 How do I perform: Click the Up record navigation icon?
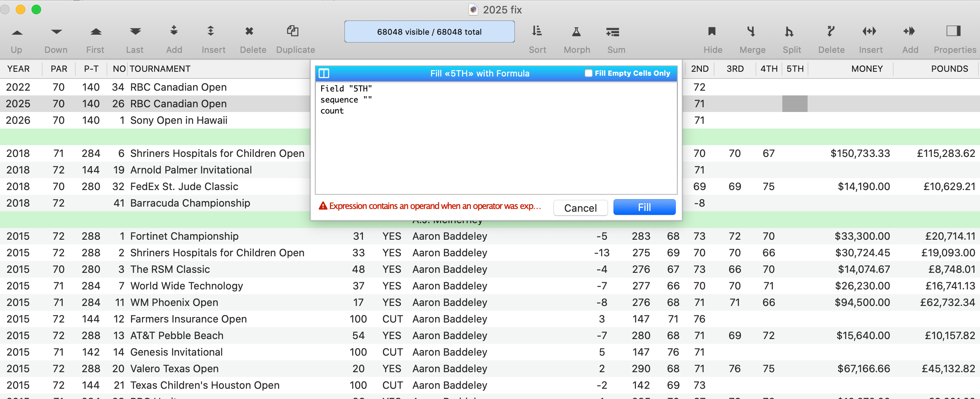coord(17,32)
